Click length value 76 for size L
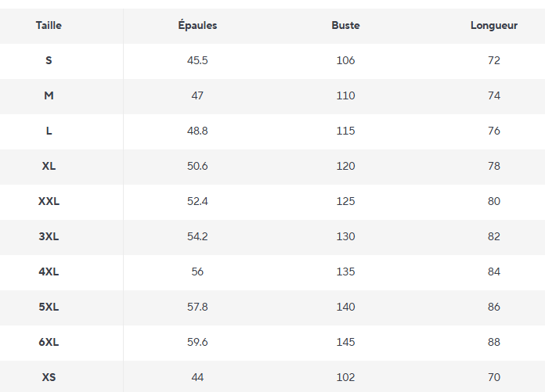This screenshot has height=392, width=545. pos(494,131)
